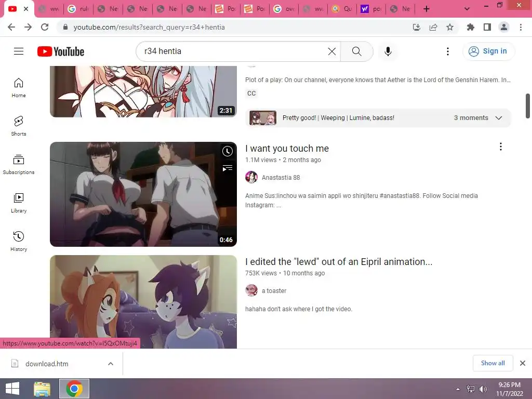Open the Anastastia 88 channel name
Image resolution: width=532 pixels, height=399 pixels.
click(281, 178)
